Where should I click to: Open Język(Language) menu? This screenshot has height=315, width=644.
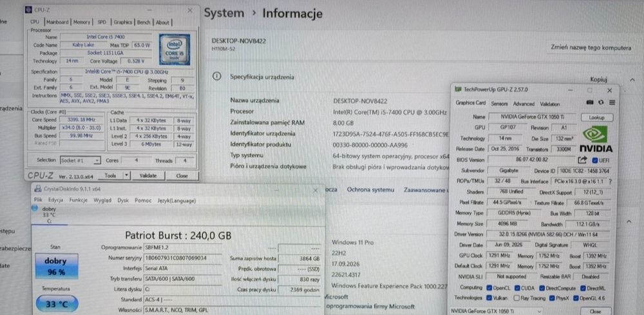[176, 200]
